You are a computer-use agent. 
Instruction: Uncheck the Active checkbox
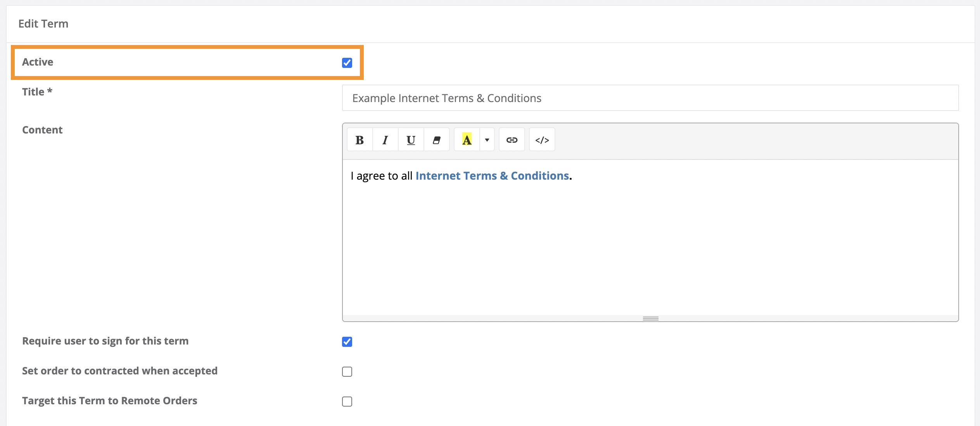coord(347,62)
